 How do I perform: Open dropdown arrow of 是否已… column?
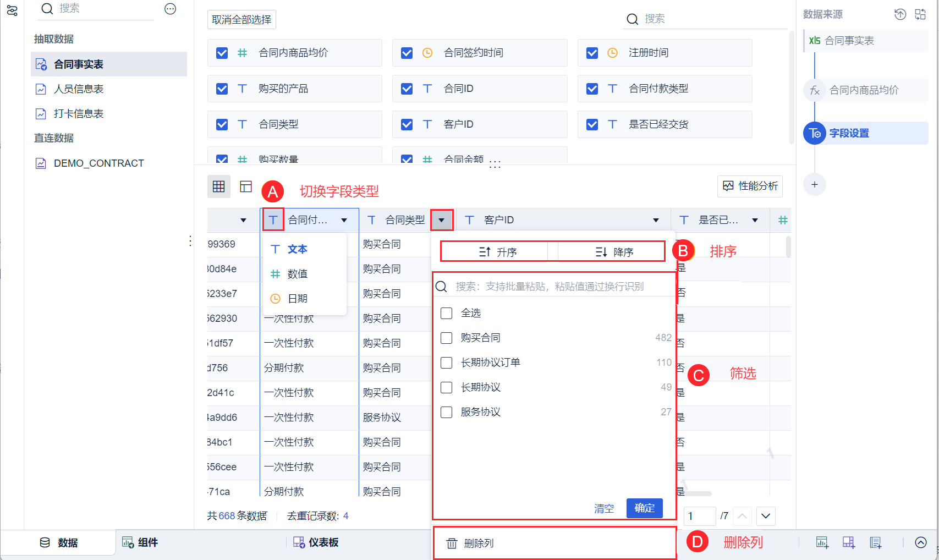[755, 221]
